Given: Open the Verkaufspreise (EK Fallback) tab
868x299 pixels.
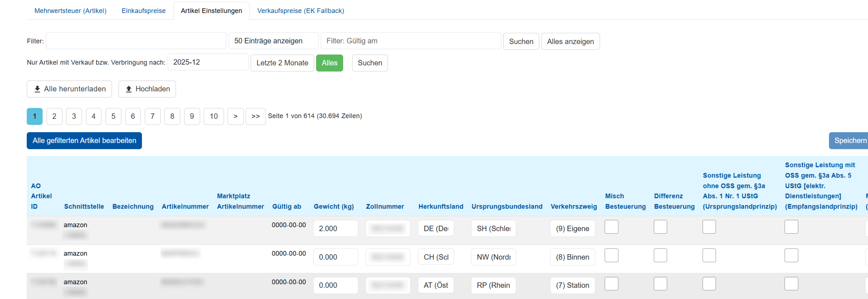Looking at the screenshot, I should (x=301, y=11).
